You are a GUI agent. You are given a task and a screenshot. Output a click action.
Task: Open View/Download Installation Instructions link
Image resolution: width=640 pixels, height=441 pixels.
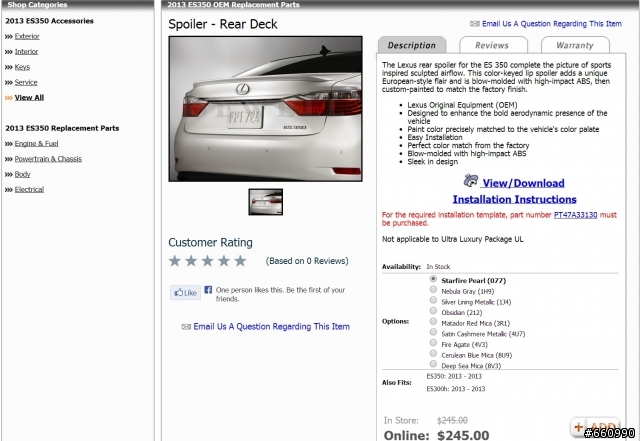pyautogui.click(x=515, y=191)
